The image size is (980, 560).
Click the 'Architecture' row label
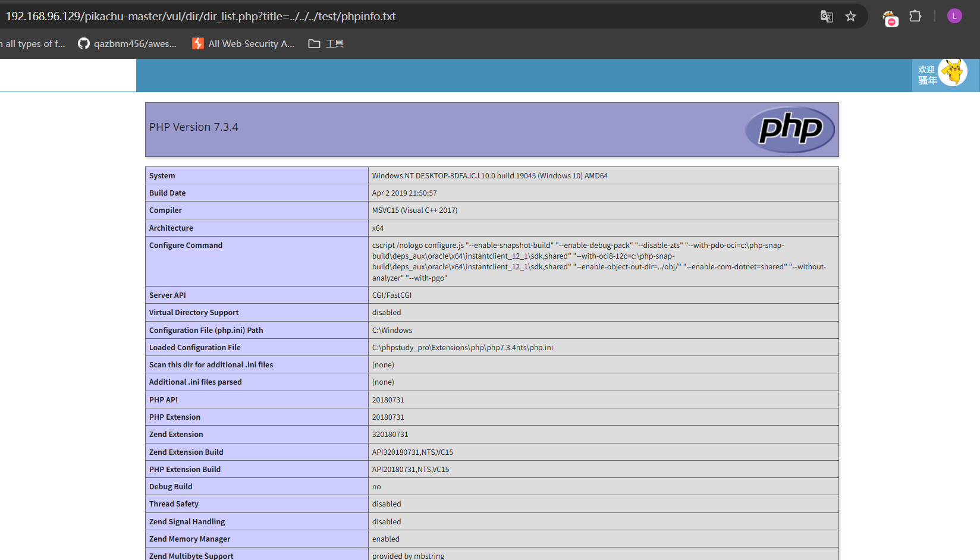(171, 228)
